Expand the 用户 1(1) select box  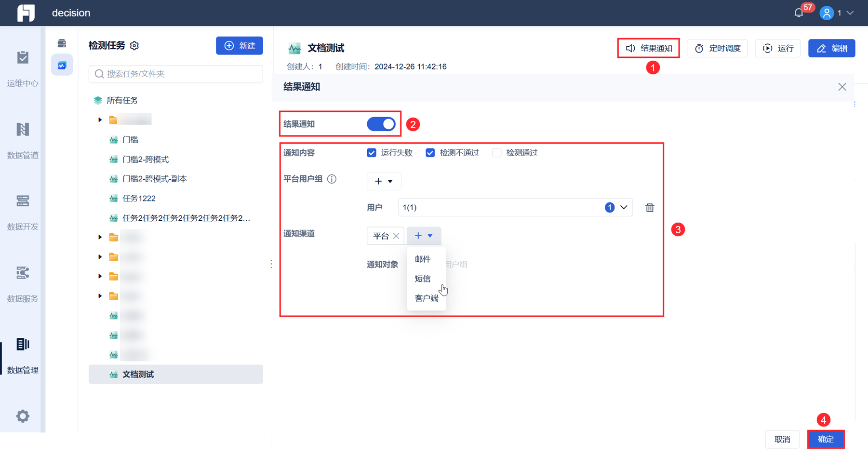pos(515,207)
